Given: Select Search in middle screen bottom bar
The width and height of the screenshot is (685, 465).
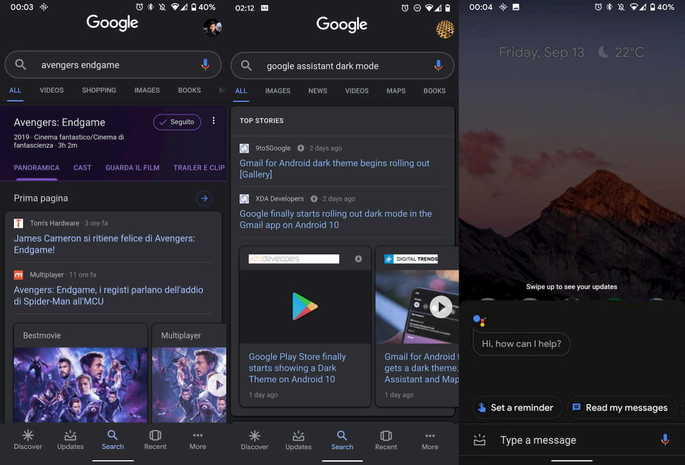Looking at the screenshot, I should (342, 440).
